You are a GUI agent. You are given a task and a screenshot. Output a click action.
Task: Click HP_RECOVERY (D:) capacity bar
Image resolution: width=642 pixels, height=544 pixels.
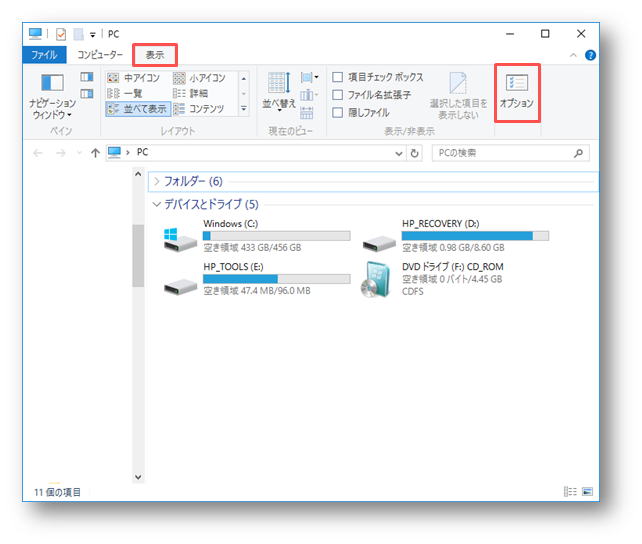pyautogui.click(x=475, y=236)
